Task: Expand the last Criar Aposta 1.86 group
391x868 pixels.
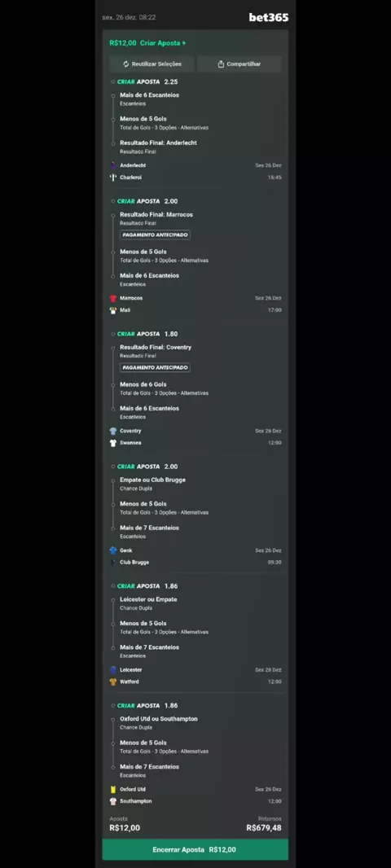Action: [113, 706]
